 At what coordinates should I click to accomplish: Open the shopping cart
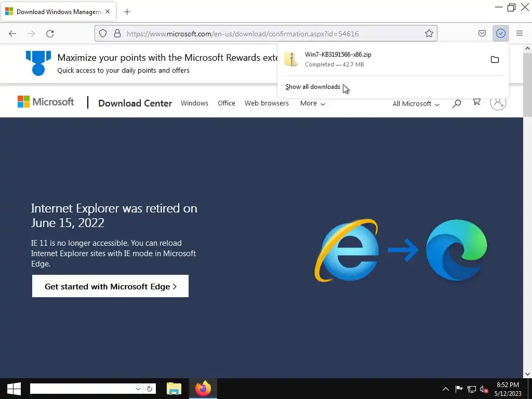coord(477,102)
